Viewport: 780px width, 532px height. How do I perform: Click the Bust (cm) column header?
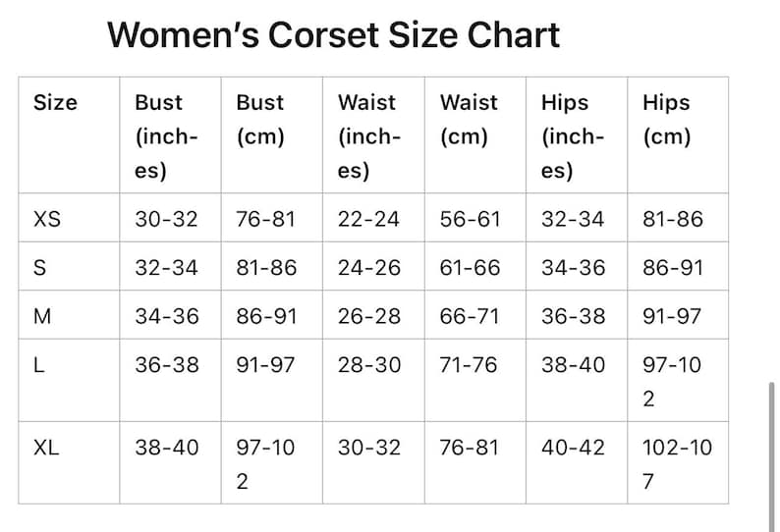260,120
